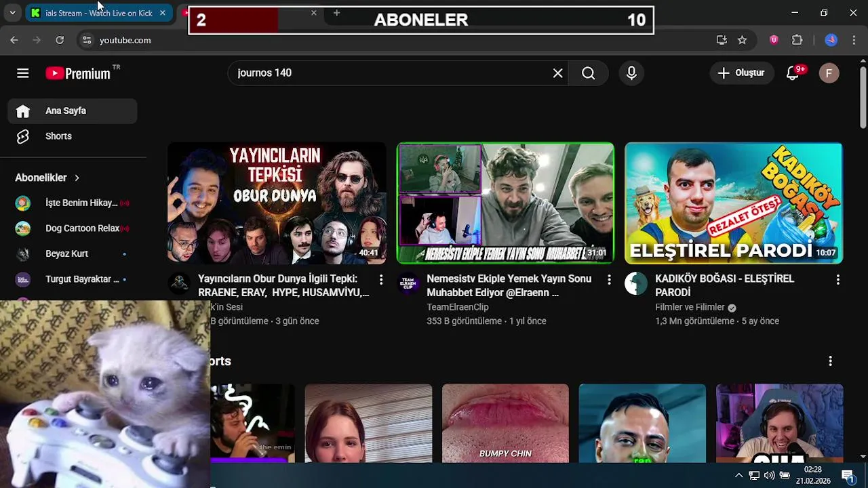The width and height of the screenshot is (868, 488).
Task: Open the TeamElraenClip channel avatar
Action: click(x=408, y=283)
